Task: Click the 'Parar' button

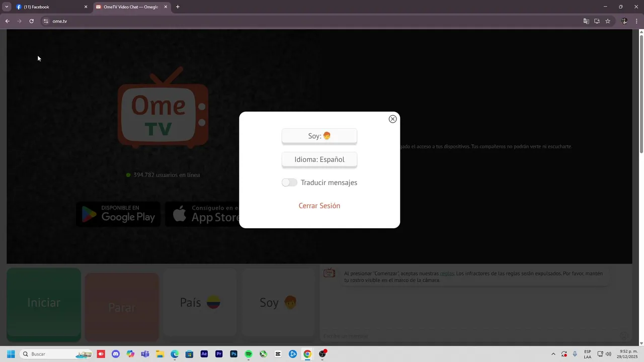Action: coord(122,307)
